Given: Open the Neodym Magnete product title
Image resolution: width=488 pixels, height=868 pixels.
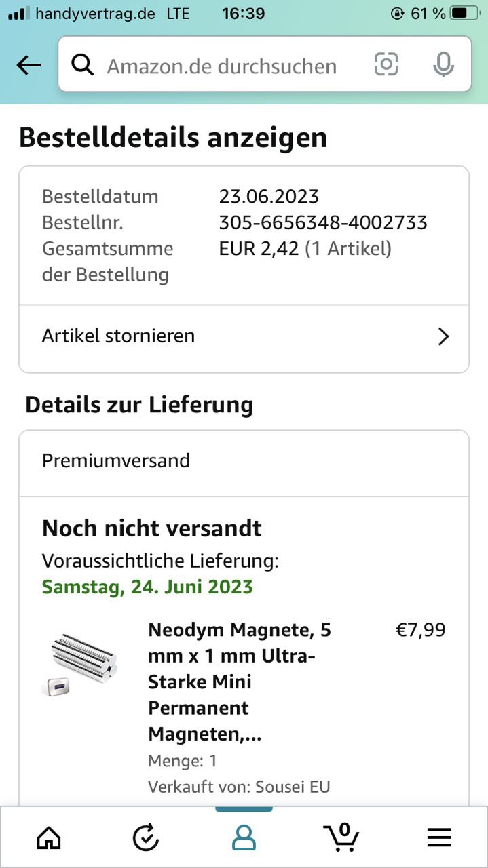Looking at the screenshot, I should pos(240,682).
